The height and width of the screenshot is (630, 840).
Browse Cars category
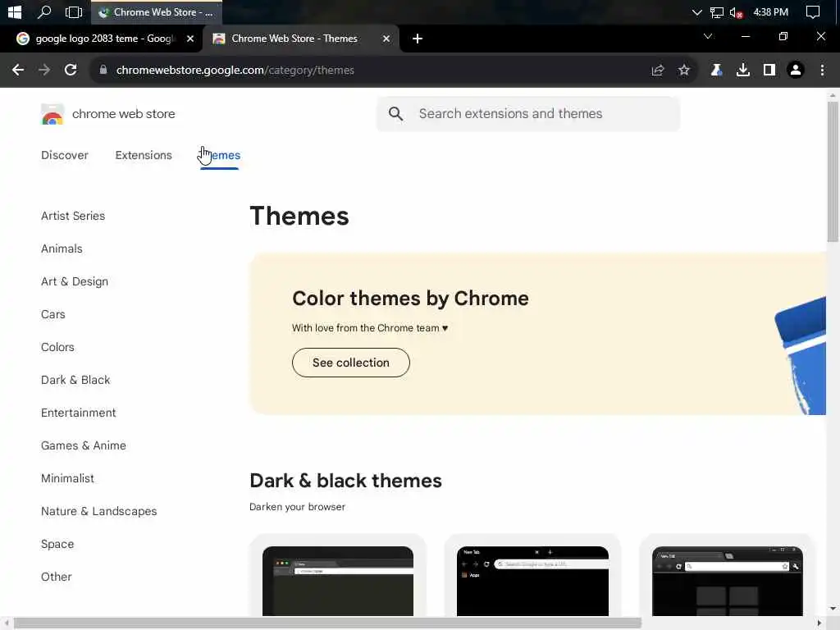(53, 314)
